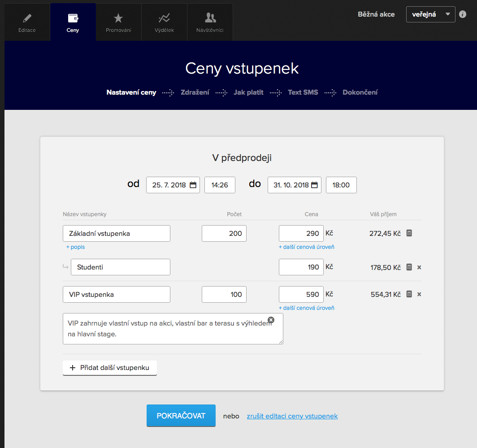
Task: Open calendar picker for end date
Action: point(314,185)
